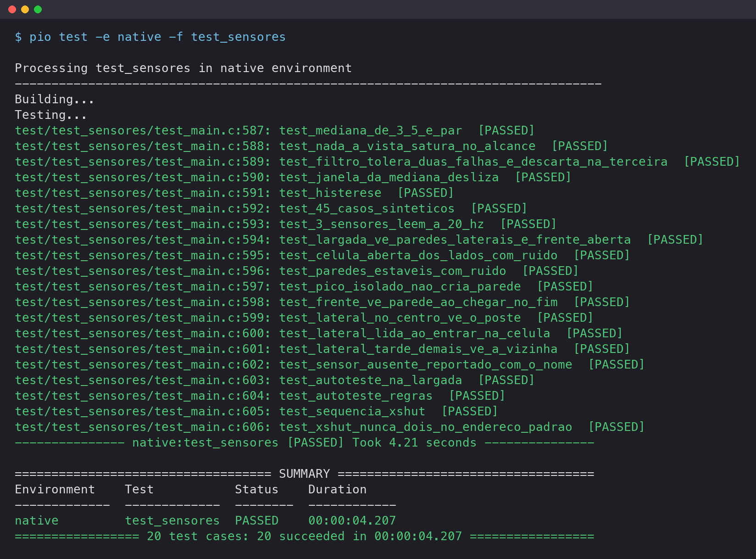Select test_filtro_tolera_duas_falhas_e_descarta_na_terceira line
The image size is (756, 559).
pyautogui.click(x=378, y=162)
